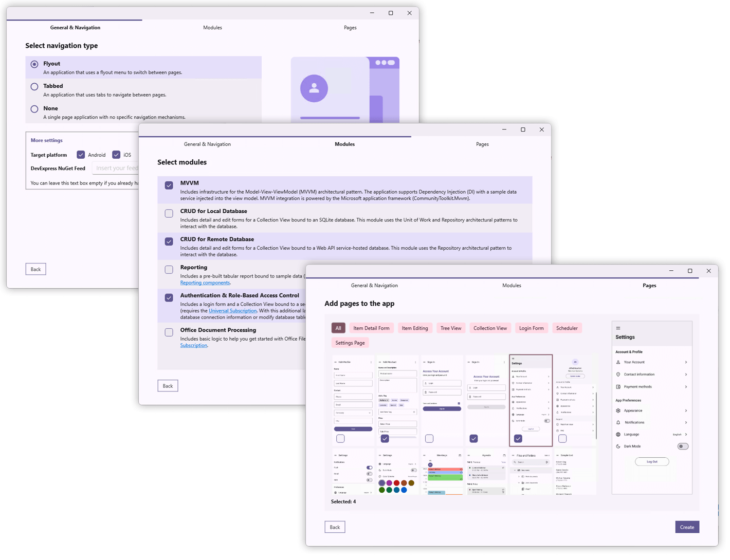Viewport: 730px width, 560px height.
Task: Click Back in the navigation-type window
Action: (x=35, y=269)
